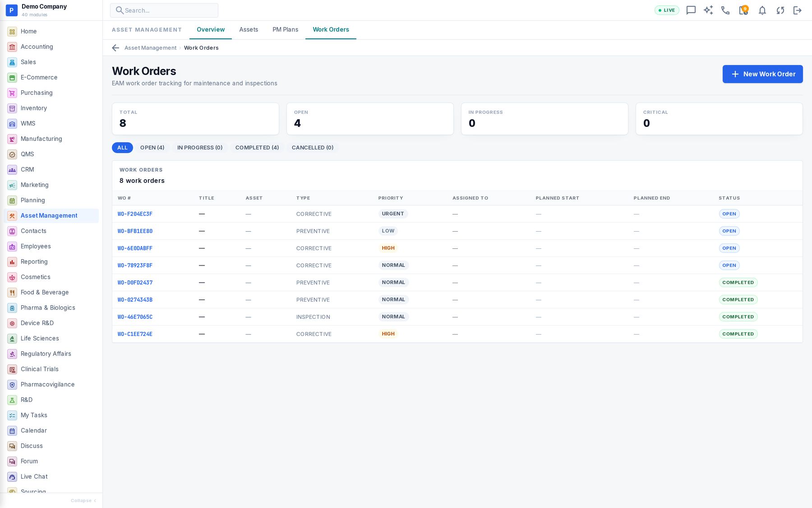Open the phone call icon

[x=725, y=10]
